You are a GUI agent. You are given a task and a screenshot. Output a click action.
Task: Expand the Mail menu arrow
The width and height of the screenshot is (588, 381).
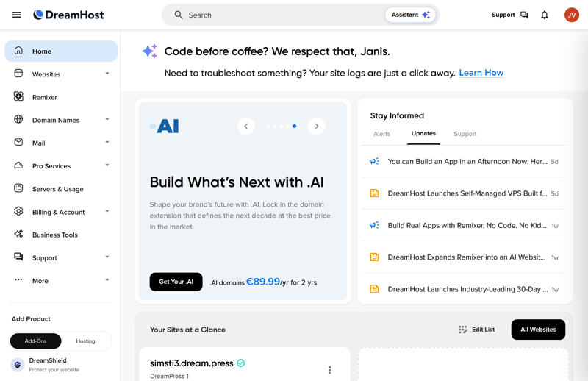click(x=107, y=142)
